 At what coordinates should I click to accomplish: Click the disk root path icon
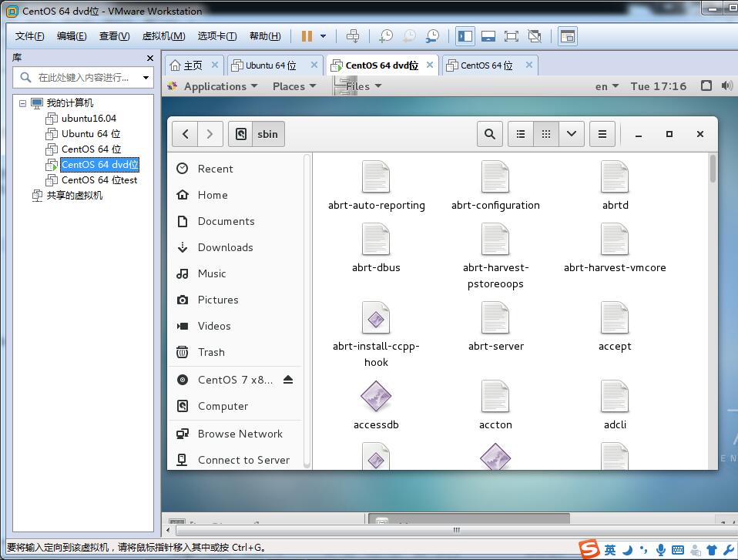tap(240, 134)
